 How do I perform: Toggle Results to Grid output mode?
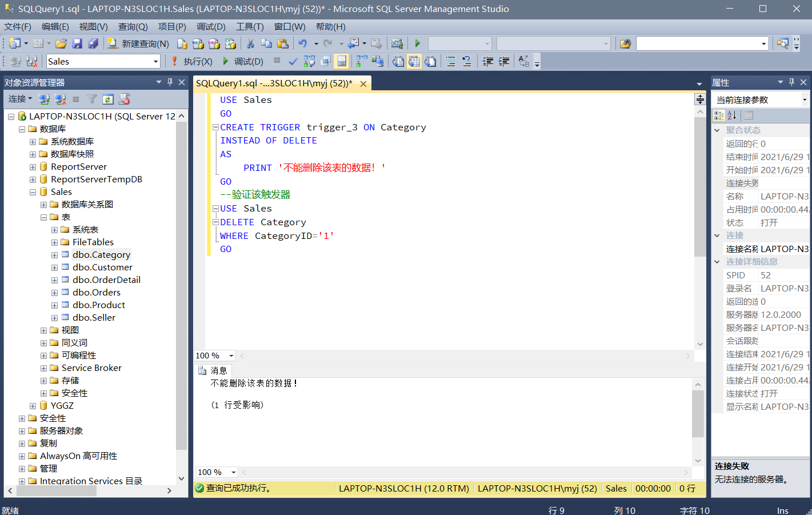click(414, 61)
